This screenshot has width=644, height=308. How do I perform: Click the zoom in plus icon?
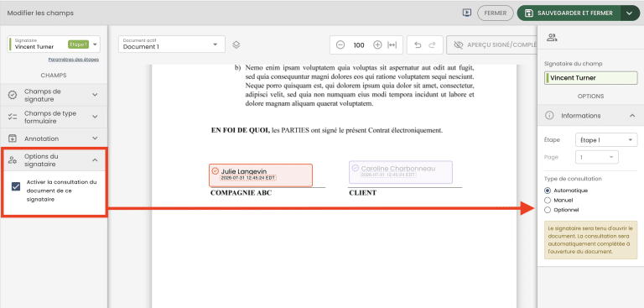click(x=377, y=44)
